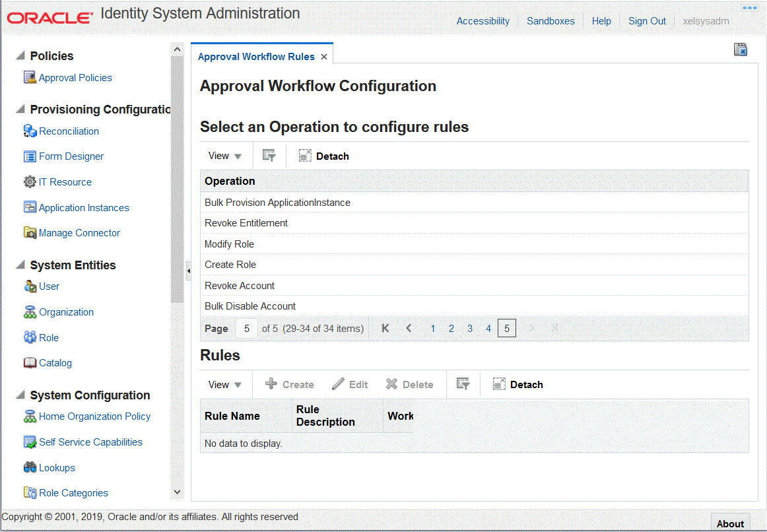Open the Help link
Image resolution: width=767 pixels, height=532 pixels.
[601, 21]
